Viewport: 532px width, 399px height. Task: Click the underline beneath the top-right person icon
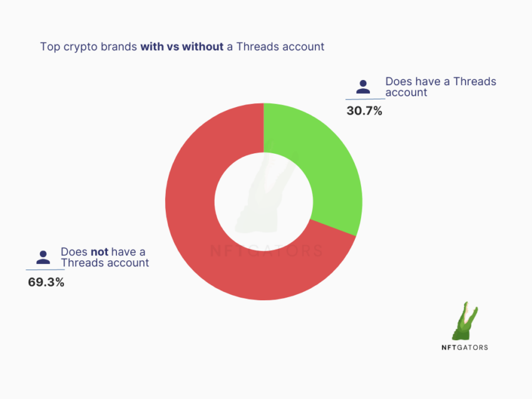tap(366, 99)
